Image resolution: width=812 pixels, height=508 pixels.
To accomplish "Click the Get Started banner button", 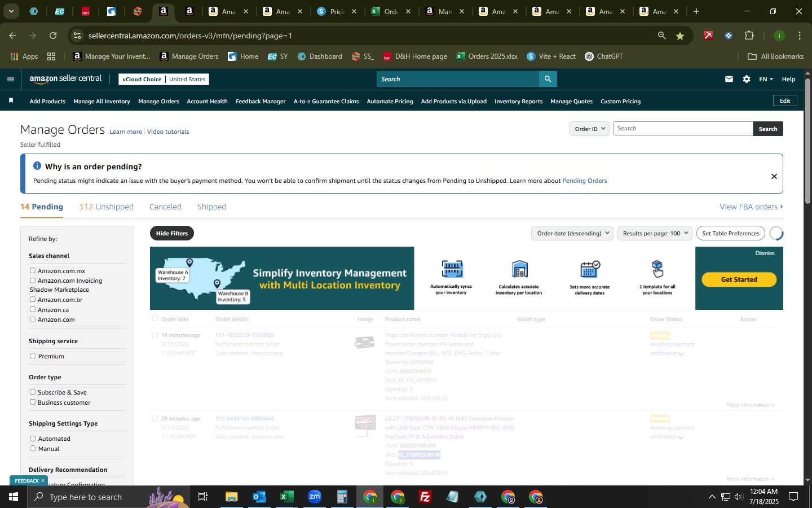I will 739,279.
